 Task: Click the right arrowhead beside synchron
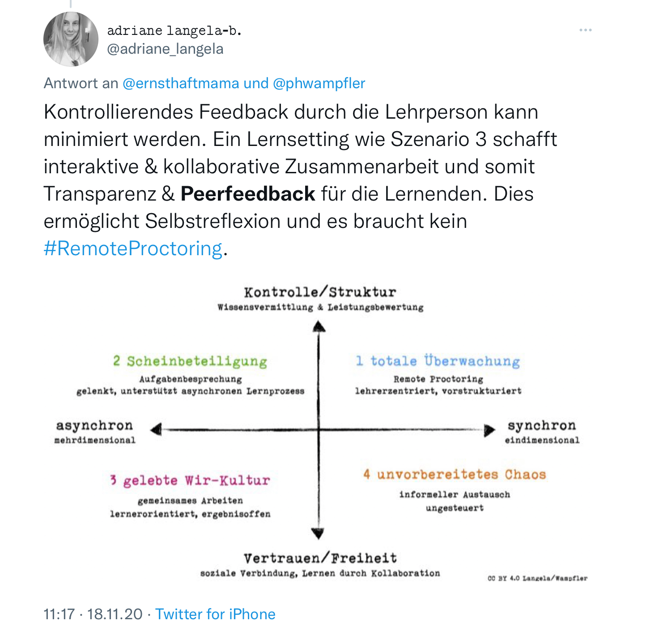tap(489, 430)
